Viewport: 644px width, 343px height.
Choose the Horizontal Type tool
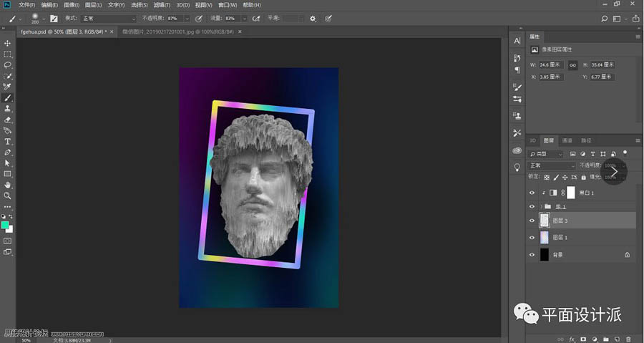point(8,141)
